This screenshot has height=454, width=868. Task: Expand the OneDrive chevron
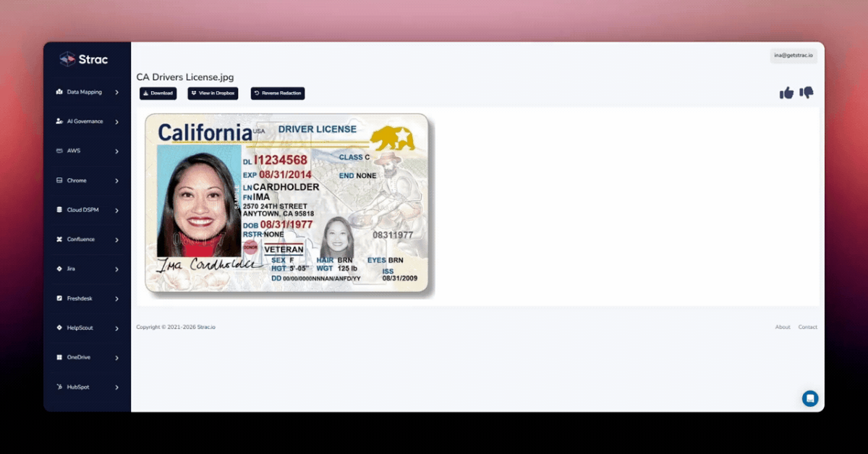point(116,358)
